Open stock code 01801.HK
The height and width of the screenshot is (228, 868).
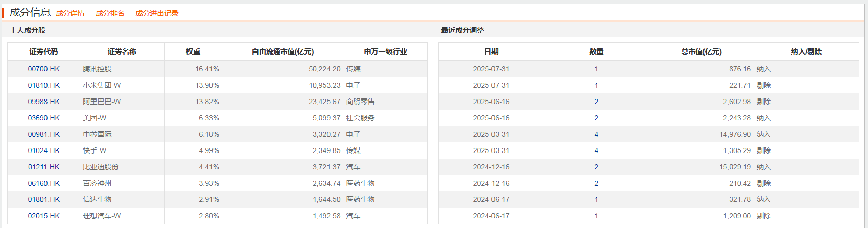tap(44, 199)
